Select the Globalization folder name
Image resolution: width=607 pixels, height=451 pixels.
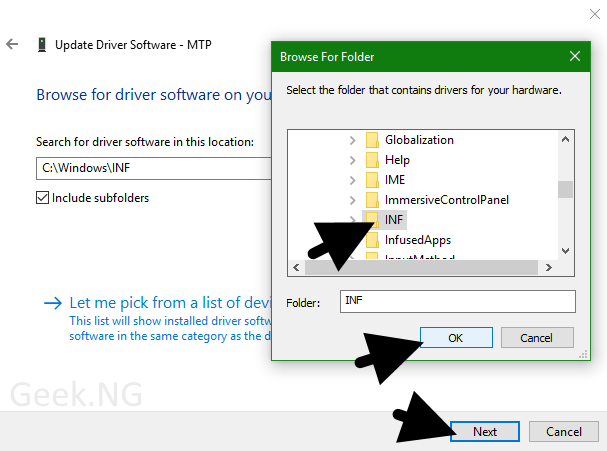point(419,140)
